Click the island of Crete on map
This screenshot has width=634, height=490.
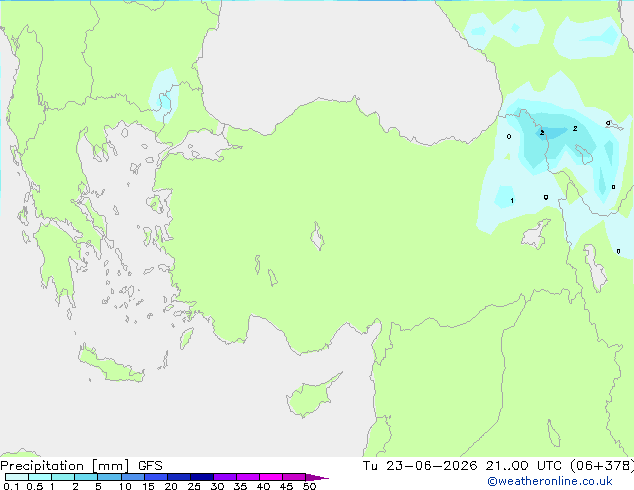(x=111, y=364)
